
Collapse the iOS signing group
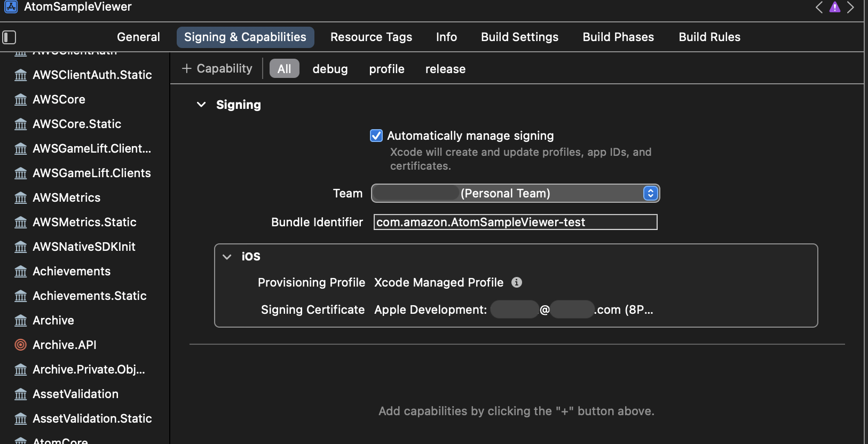tap(227, 257)
